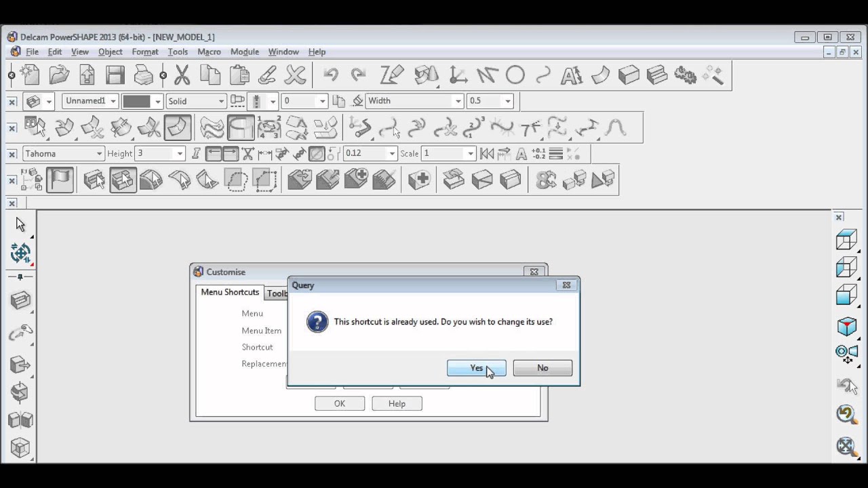Click the Select arrow tool in left sidebar
This screenshot has width=868, height=488.
tap(20, 224)
